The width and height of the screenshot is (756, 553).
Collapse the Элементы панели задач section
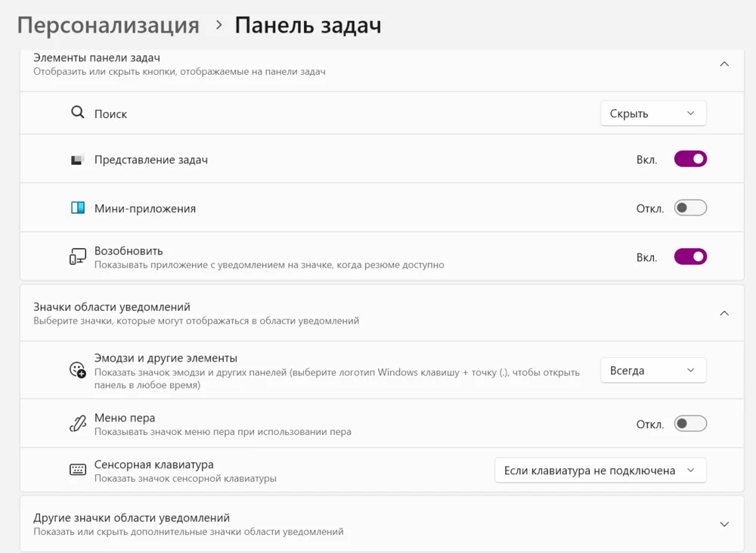[x=724, y=64]
